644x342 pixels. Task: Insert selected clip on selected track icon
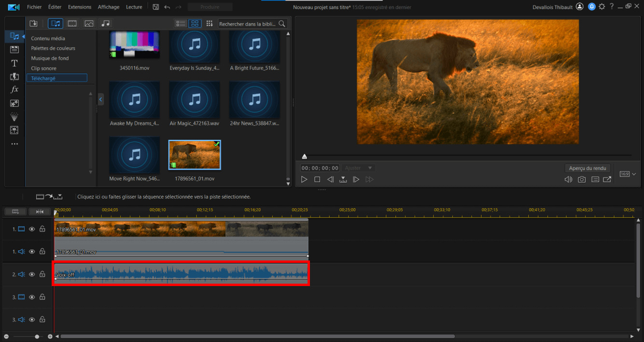49,196
